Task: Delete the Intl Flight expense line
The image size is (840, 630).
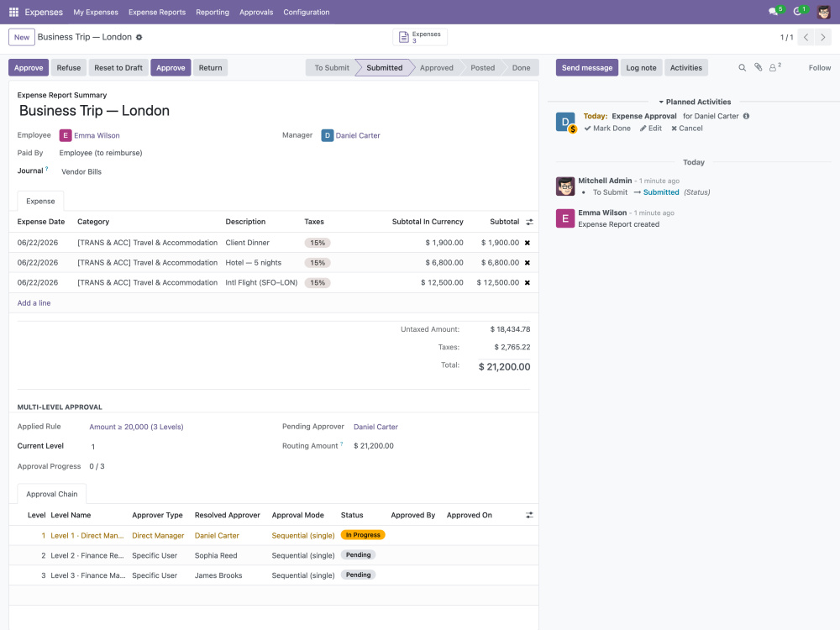Action: (528, 282)
